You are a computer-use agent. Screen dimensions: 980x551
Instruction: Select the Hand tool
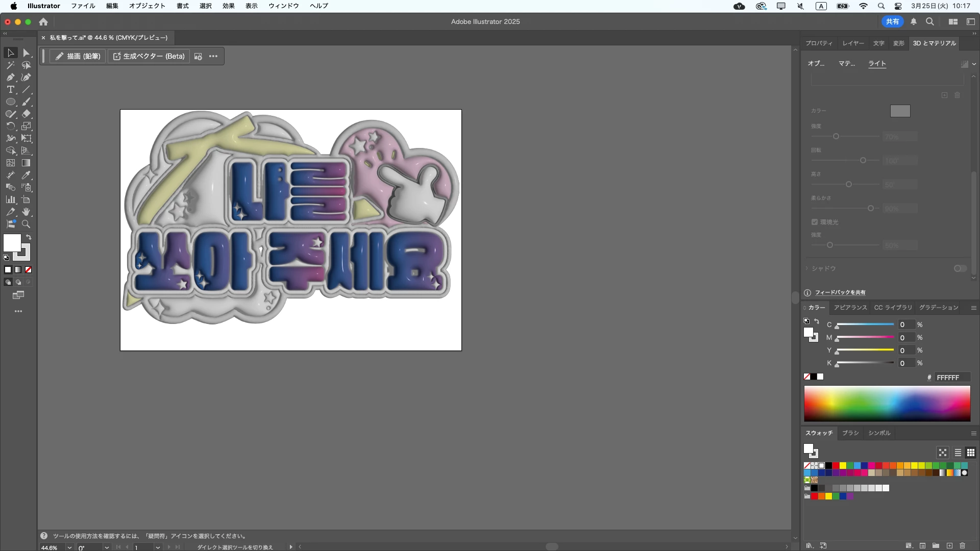[26, 212]
